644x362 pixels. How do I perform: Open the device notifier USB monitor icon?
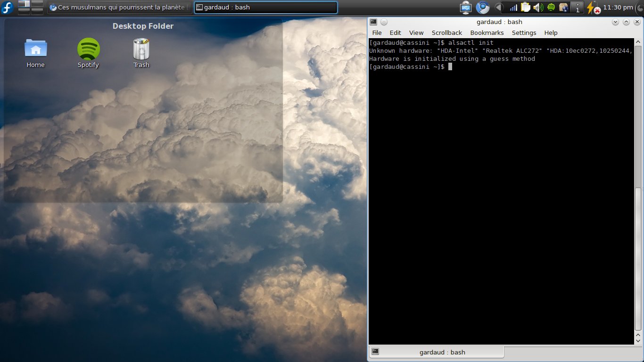(466, 8)
